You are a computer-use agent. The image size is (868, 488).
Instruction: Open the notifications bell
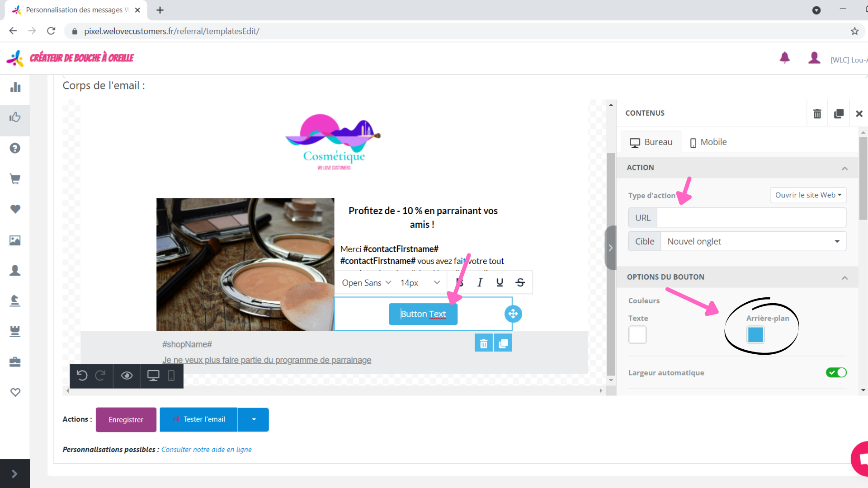click(785, 57)
